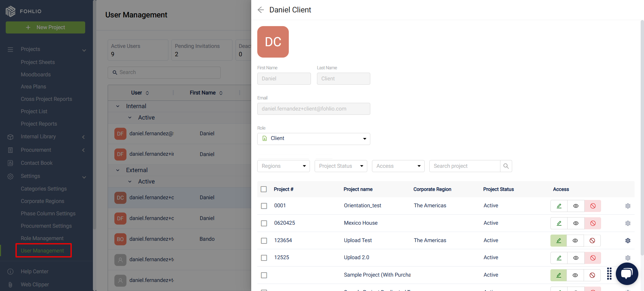
Task: Go back using the arrow beside Daniel Client
Action: tap(261, 10)
